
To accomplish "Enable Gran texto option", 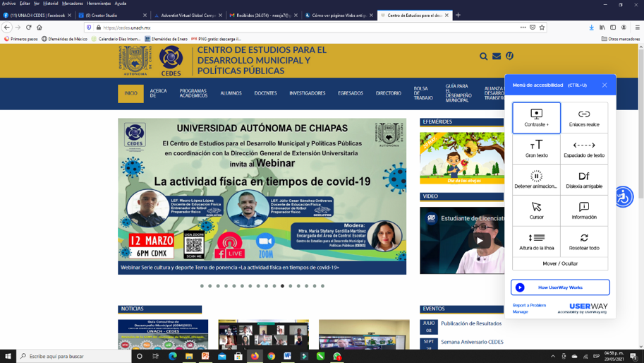I will coord(536,149).
